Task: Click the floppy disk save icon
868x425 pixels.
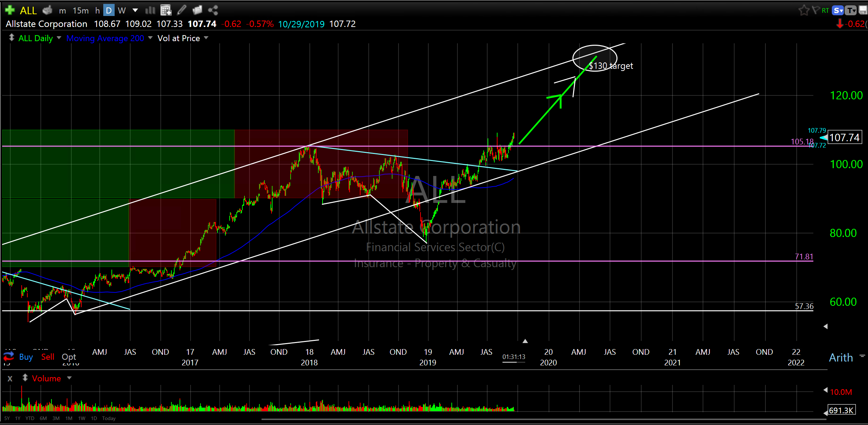Action: (863, 10)
